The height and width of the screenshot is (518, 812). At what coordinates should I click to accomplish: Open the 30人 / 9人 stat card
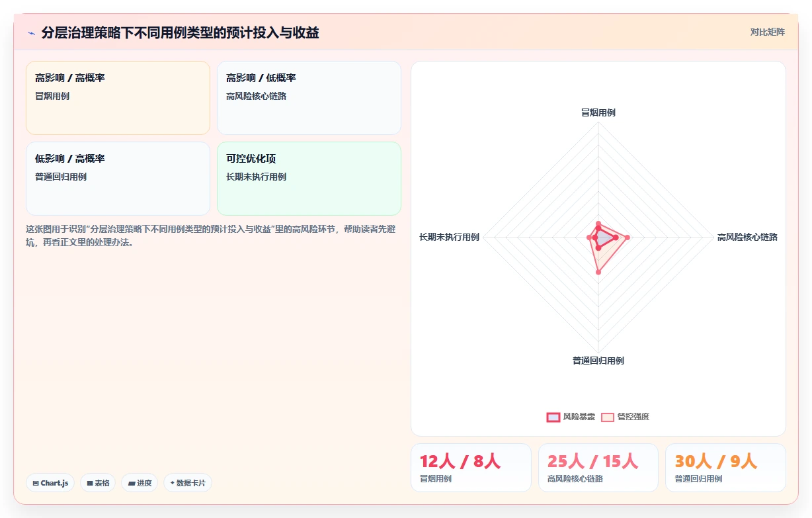(x=725, y=468)
